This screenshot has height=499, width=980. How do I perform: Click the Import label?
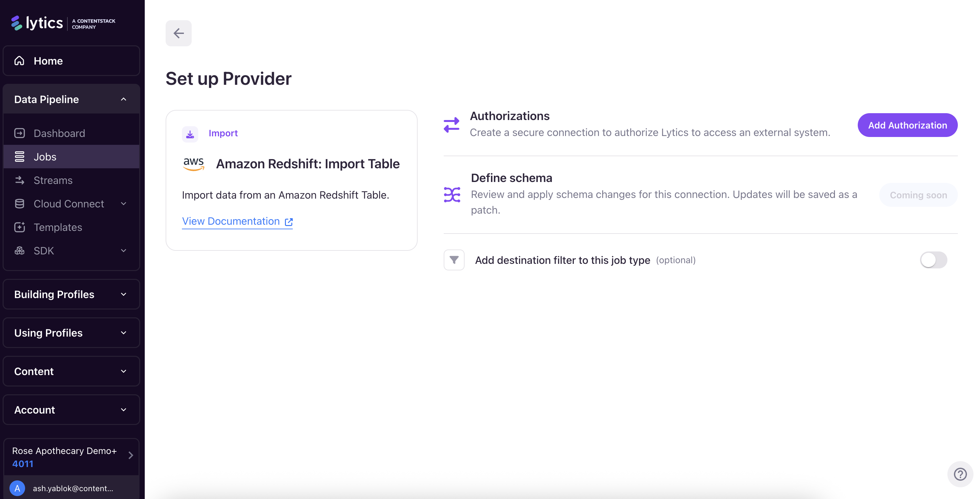click(223, 133)
